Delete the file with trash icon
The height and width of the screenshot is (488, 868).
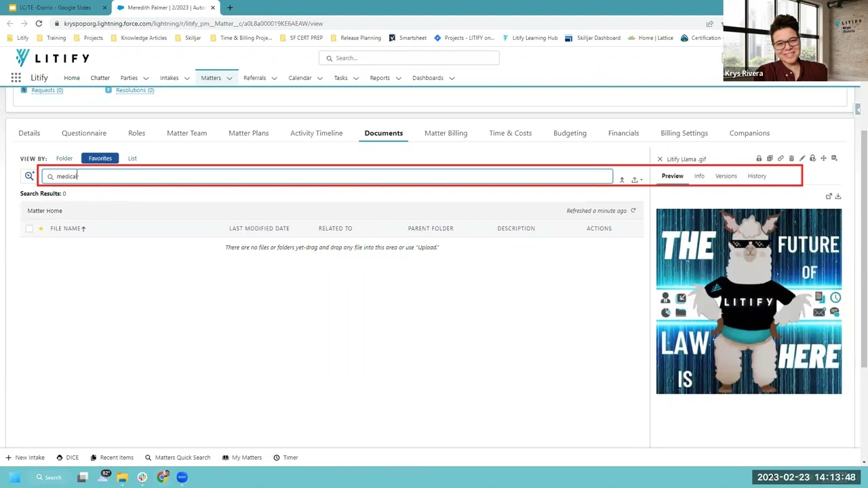pos(791,159)
